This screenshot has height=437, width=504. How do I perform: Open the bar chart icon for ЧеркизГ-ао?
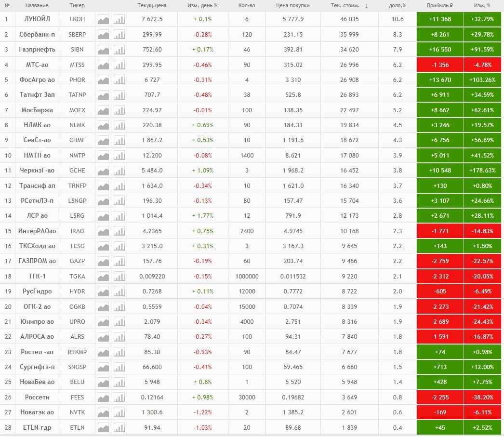[119, 170]
